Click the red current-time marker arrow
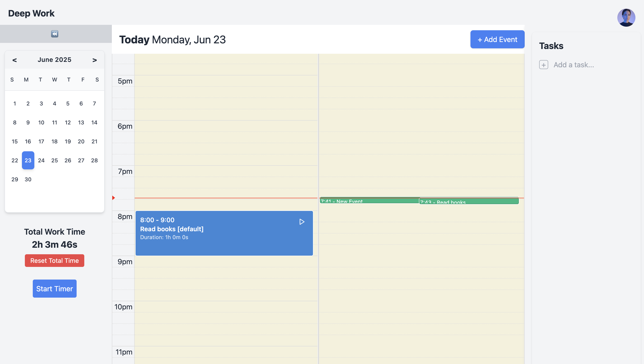Image resolution: width=644 pixels, height=364 pixels. 113,198
